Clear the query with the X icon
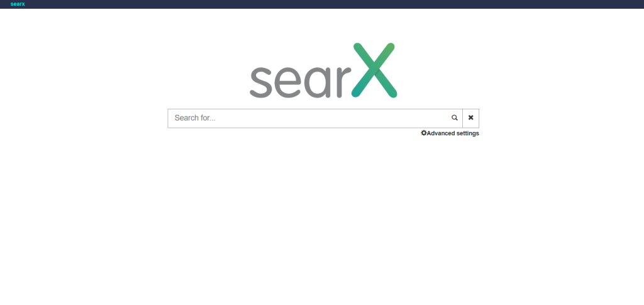 (x=470, y=118)
